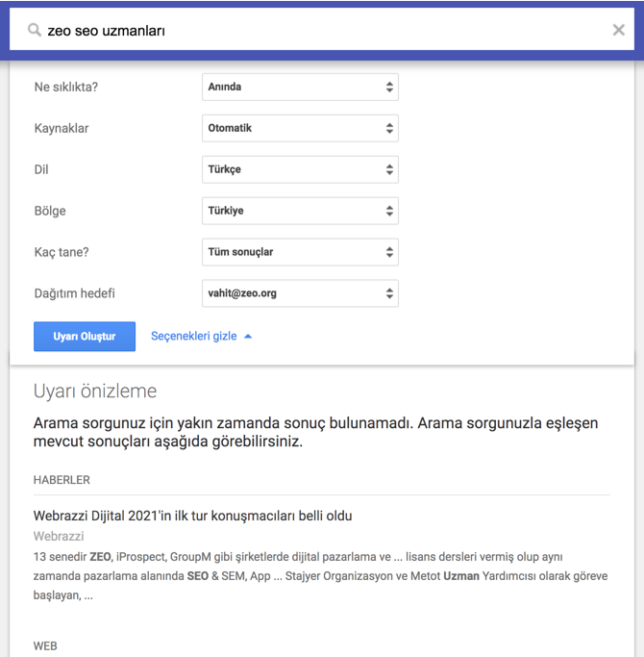Screen dimensions: 644x657
Task: Click the Uyarı önizleme heading
Action: (95, 391)
